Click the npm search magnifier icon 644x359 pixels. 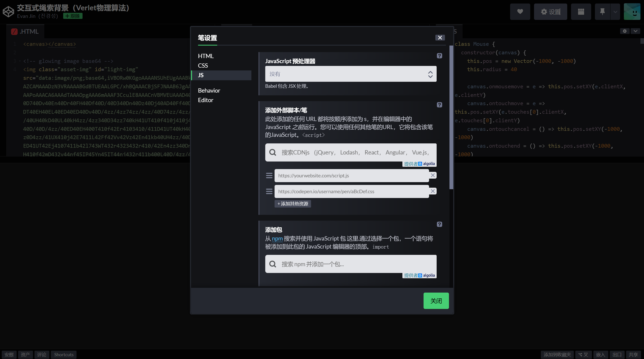pos(273,264)
